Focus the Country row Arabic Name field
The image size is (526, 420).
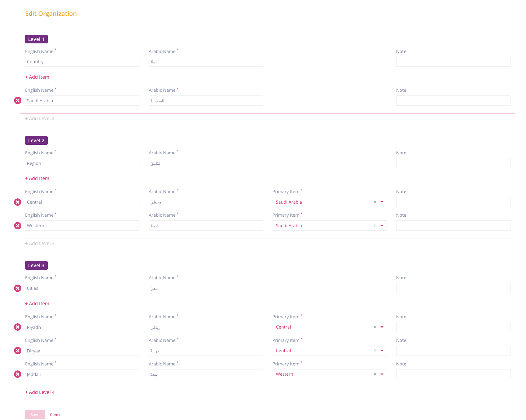pos(206,62)
